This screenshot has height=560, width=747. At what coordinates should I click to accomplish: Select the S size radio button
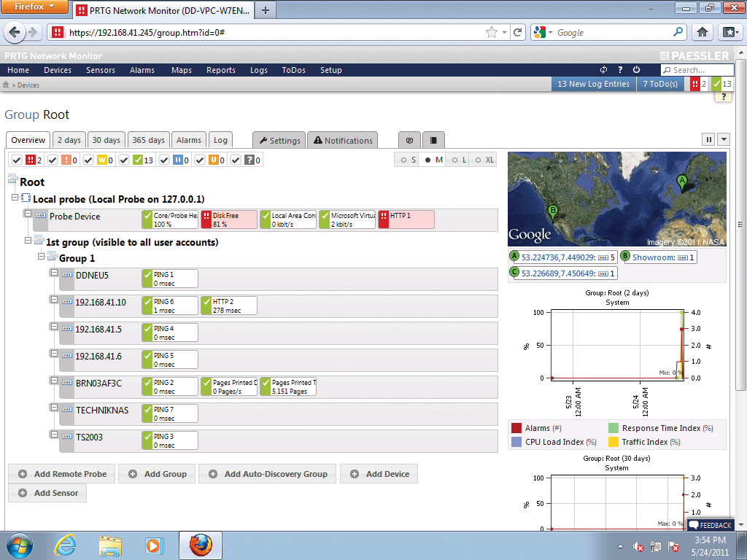(x=403, y=160)
